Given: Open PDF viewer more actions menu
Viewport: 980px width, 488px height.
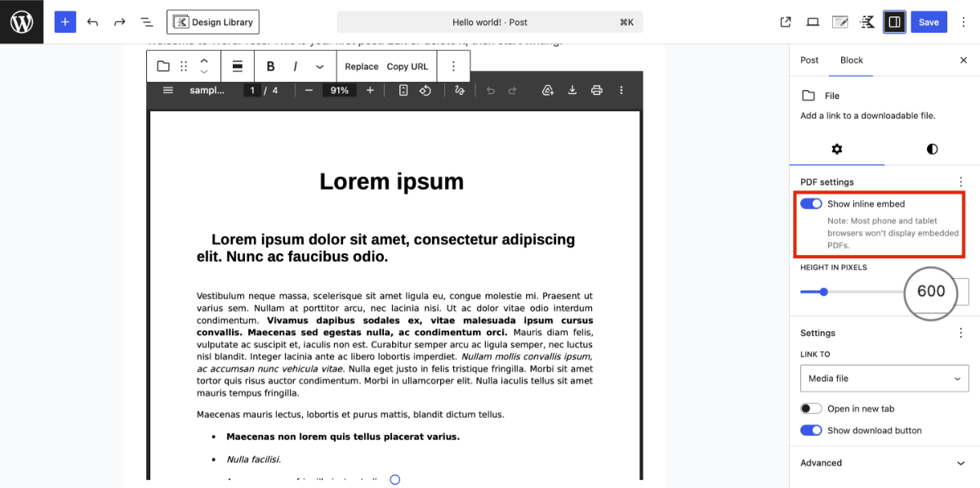Looking at the screenshot, I should tap(621, 90).
